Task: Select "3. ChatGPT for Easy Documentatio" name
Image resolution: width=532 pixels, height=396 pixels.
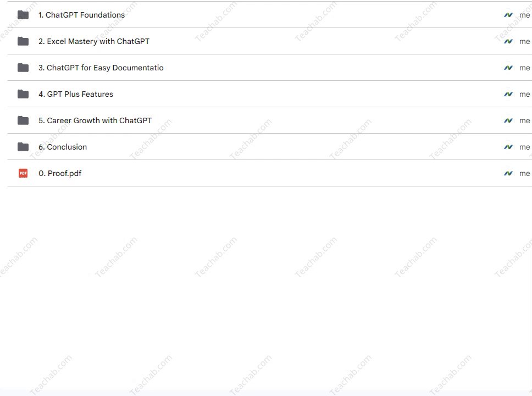Action: [101, 68]
